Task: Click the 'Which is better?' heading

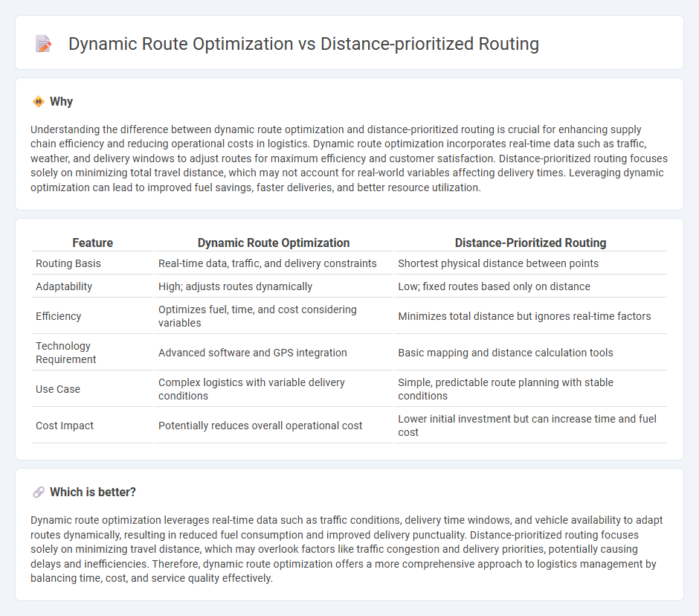Action: click(93, 492)
